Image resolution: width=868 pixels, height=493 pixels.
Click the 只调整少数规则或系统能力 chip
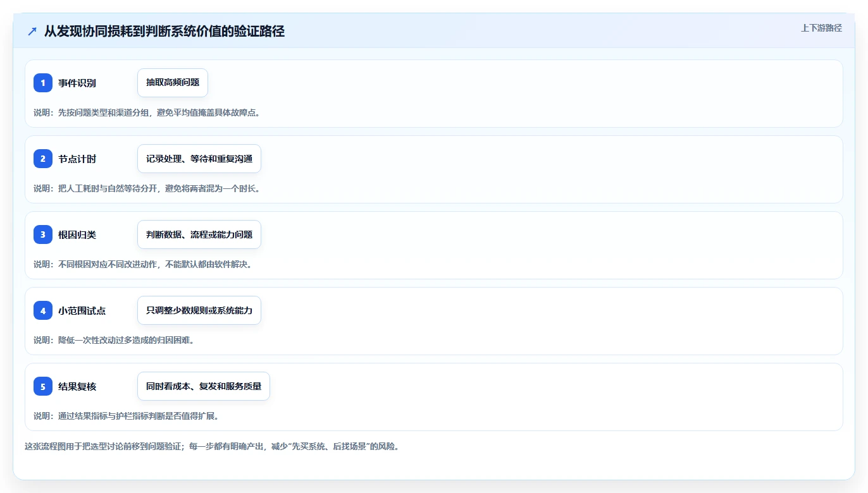click(x=199, y=310)
